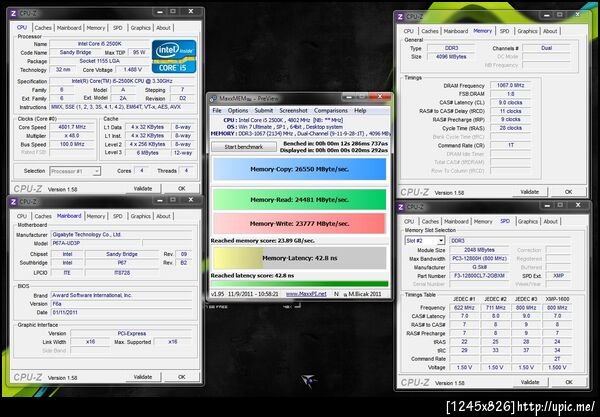Click the Z icon of the CPU-Z SPD window
The height and width of the screenshot is (417, 600).
(400, 207)
